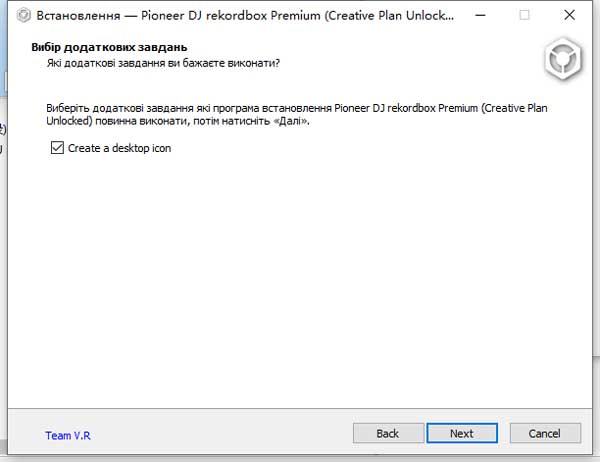
Task: Close the installer window
Action: 571,15
